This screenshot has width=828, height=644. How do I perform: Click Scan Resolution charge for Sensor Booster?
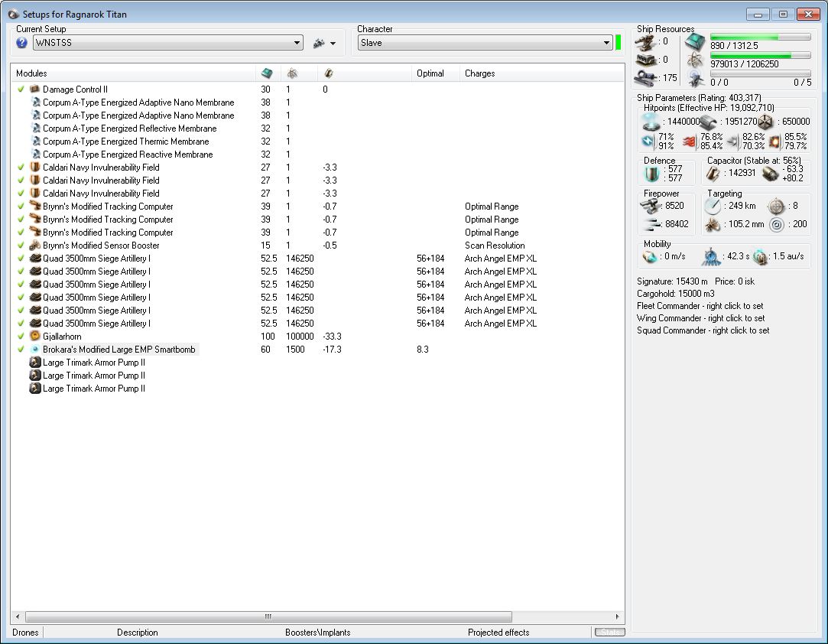pyautogui.click(x=495, y=245)
